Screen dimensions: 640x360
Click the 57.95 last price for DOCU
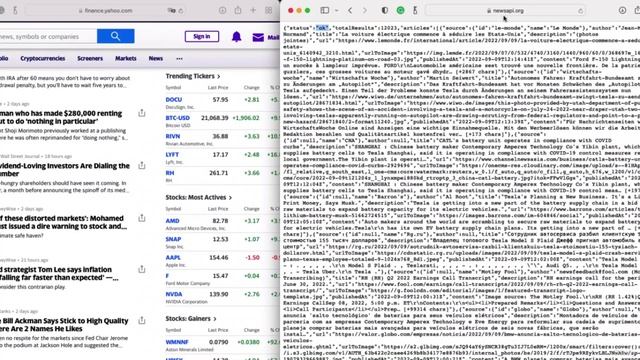click(x=220, y=100)
